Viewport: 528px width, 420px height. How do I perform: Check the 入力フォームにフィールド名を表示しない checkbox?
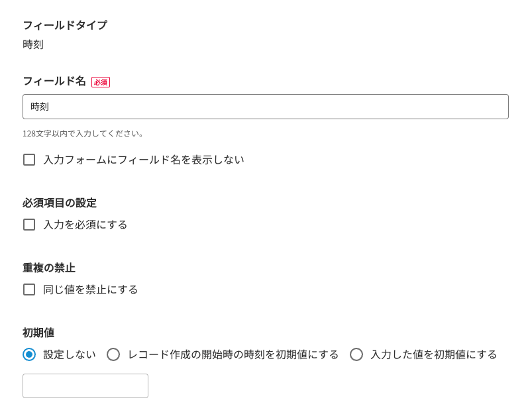(29, 160)
